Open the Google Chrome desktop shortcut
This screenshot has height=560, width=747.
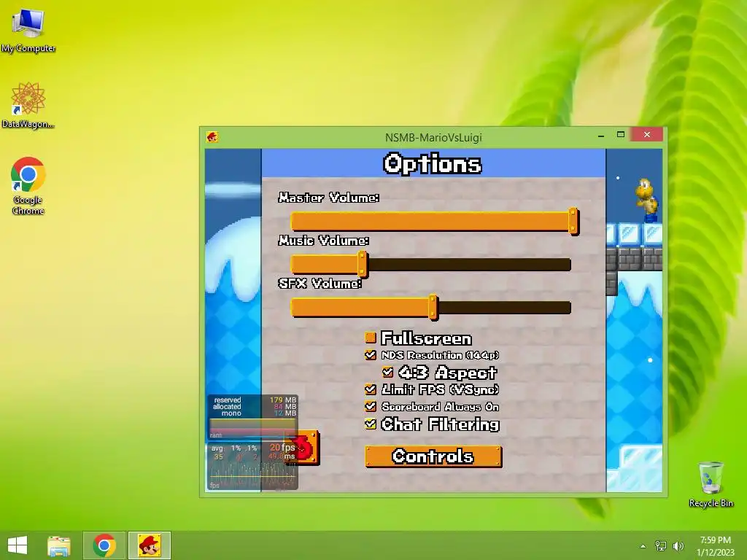pyautogui.click(x=28, y=186)
